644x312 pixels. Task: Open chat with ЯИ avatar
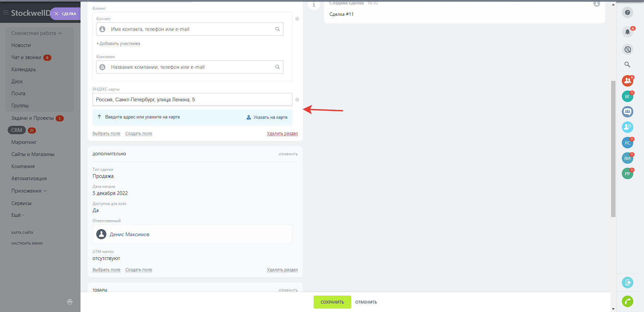coord(627,158)
